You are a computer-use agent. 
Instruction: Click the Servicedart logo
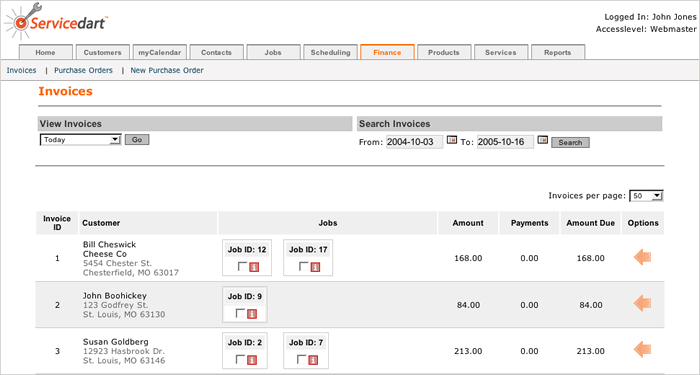coord(56,22)
